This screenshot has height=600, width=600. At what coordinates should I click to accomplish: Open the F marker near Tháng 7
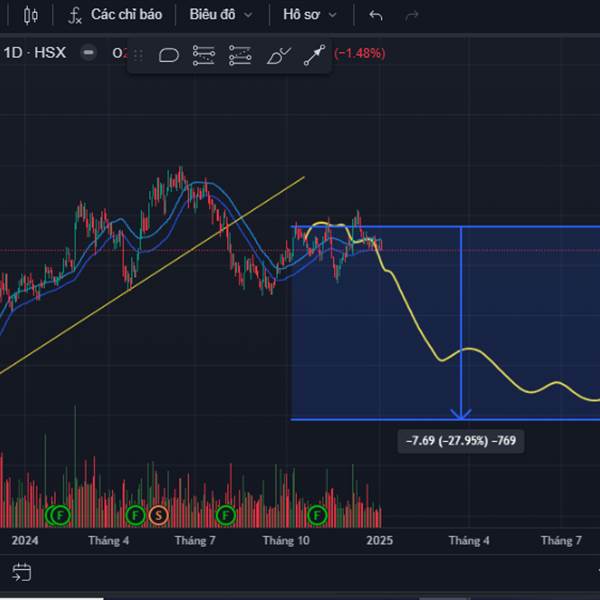(226, 515)
